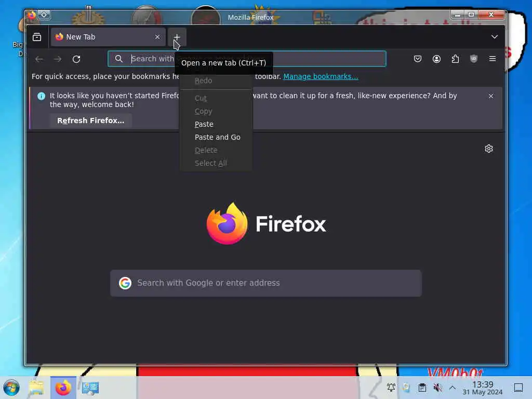Open the Firefox View icon in tab bar

[x=37, y=37]
